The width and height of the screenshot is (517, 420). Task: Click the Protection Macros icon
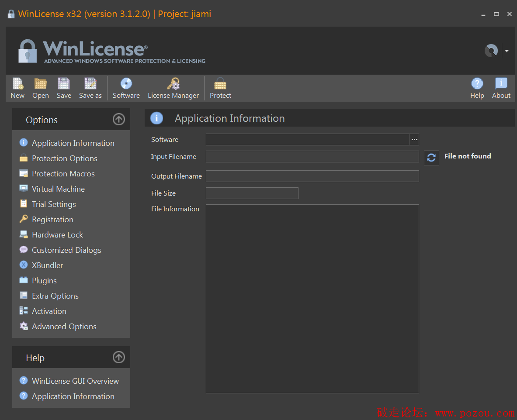pyautogui.click(x=24, y=173)
